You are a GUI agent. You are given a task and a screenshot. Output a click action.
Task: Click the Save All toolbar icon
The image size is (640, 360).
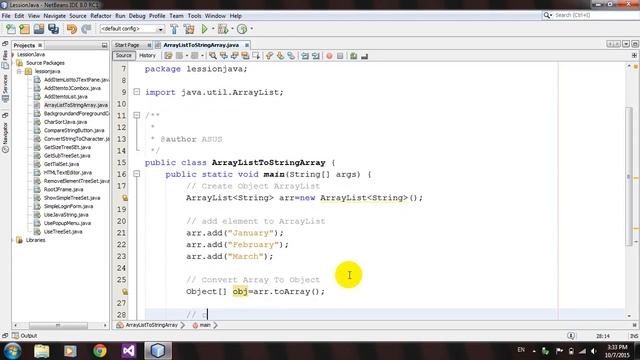click(53, 29)
